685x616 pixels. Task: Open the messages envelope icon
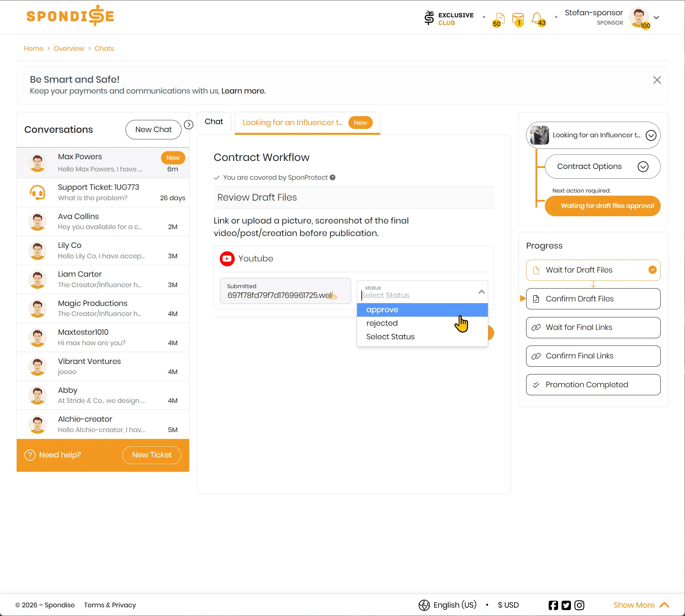coord(518,19)
